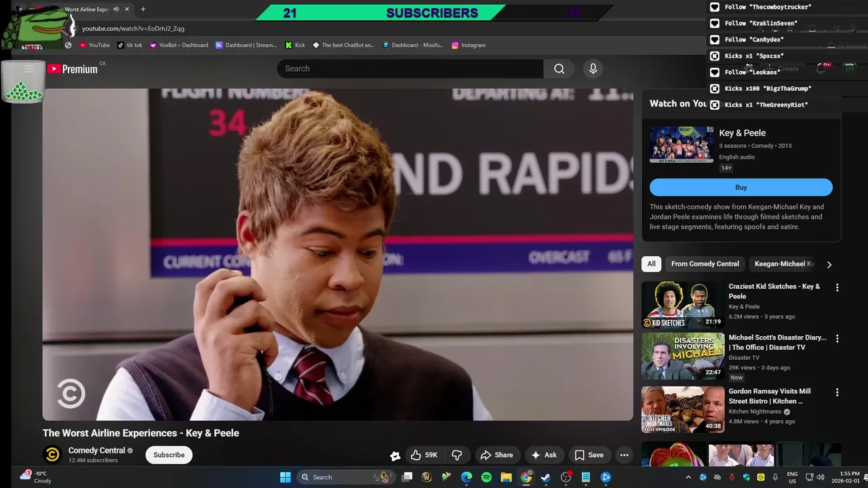The width and height of the screenshot is (868, 488).
Task: Open the VoxBot – Dashboard bookmark
Action: tap(179, 45)
